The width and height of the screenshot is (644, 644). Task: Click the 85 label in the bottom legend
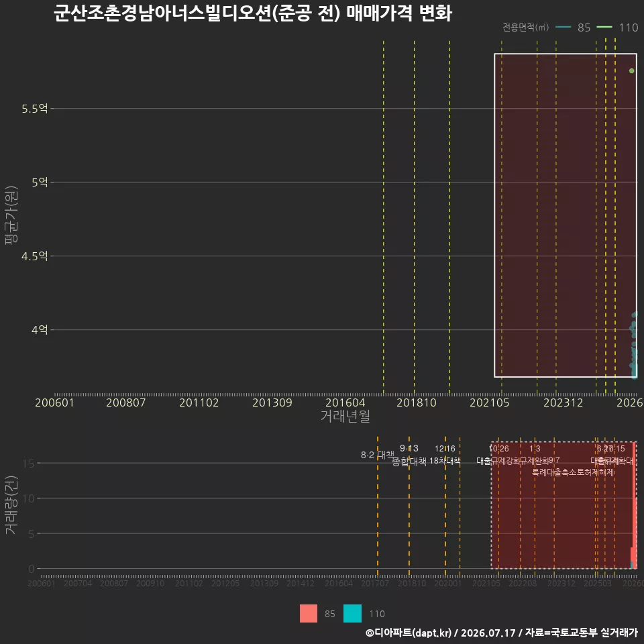click(x=330, y=614)
